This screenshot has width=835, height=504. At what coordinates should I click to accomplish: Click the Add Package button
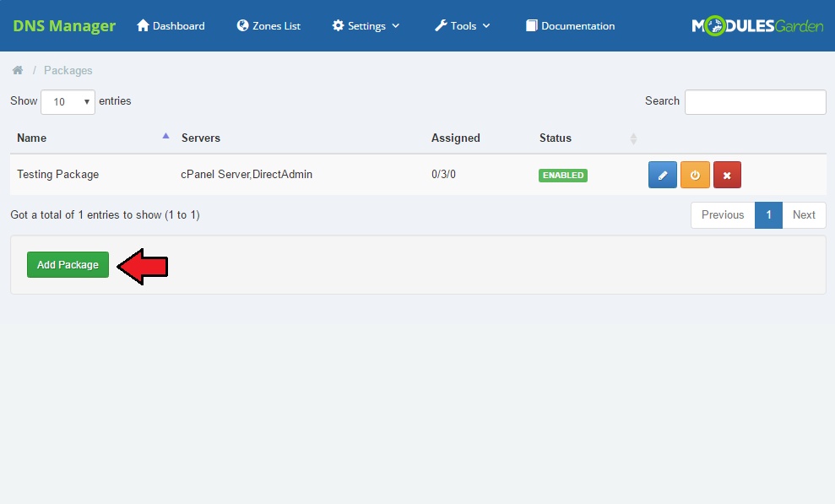68,264
